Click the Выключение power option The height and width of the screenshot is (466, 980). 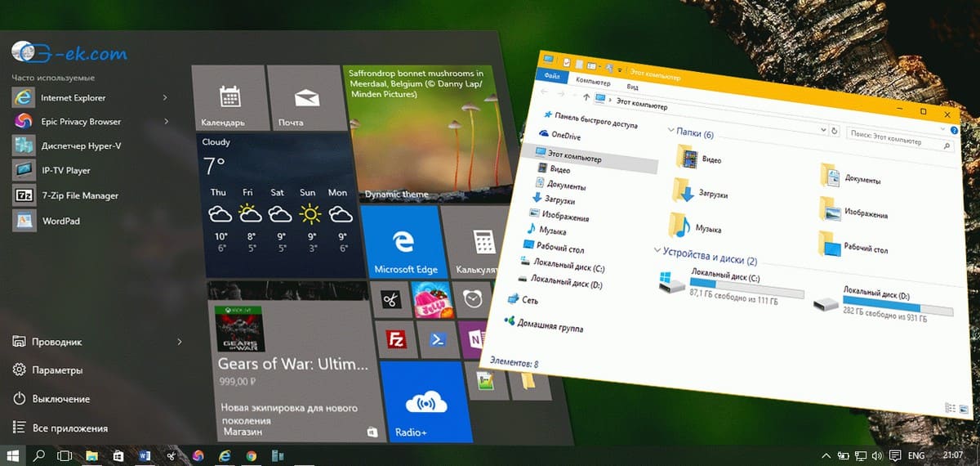point(51,399)
